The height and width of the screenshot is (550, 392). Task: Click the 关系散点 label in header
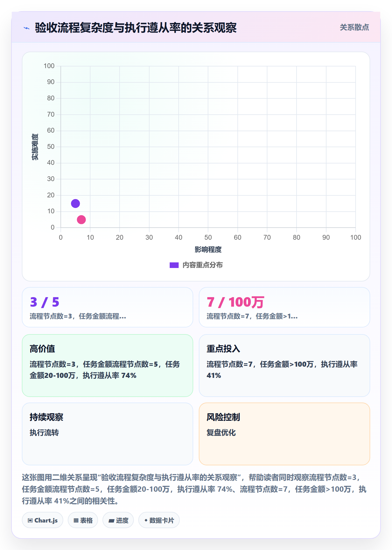tap(354, 27)
